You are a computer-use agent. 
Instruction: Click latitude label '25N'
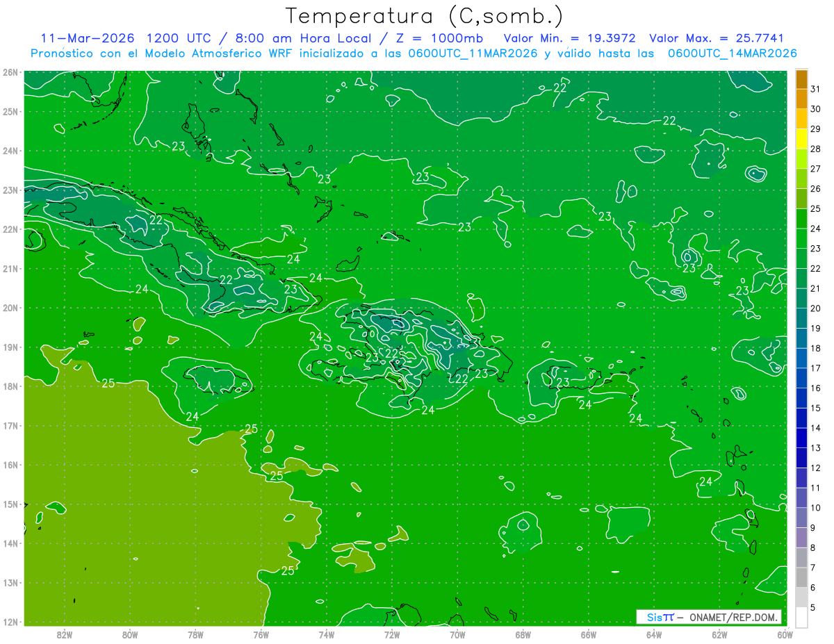pyautogui.click(x=10, y=111)
